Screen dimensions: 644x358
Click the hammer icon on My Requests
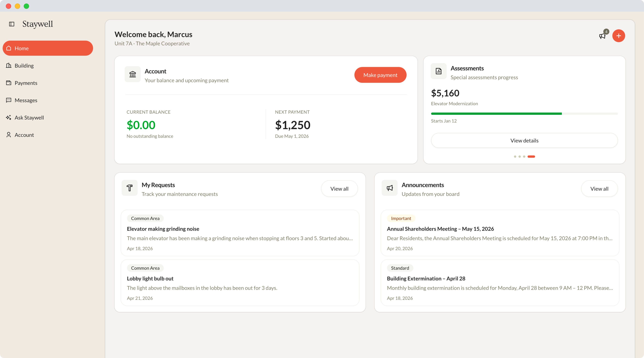tap(129, 188)
